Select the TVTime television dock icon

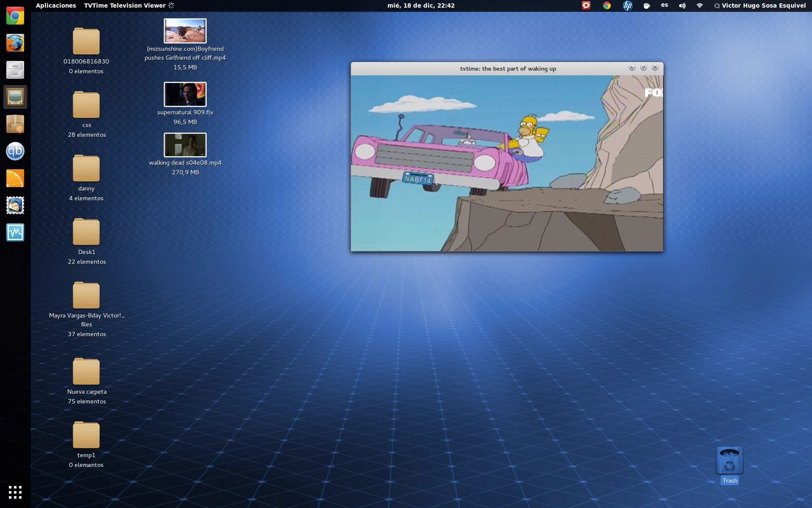tap(15, 97)
